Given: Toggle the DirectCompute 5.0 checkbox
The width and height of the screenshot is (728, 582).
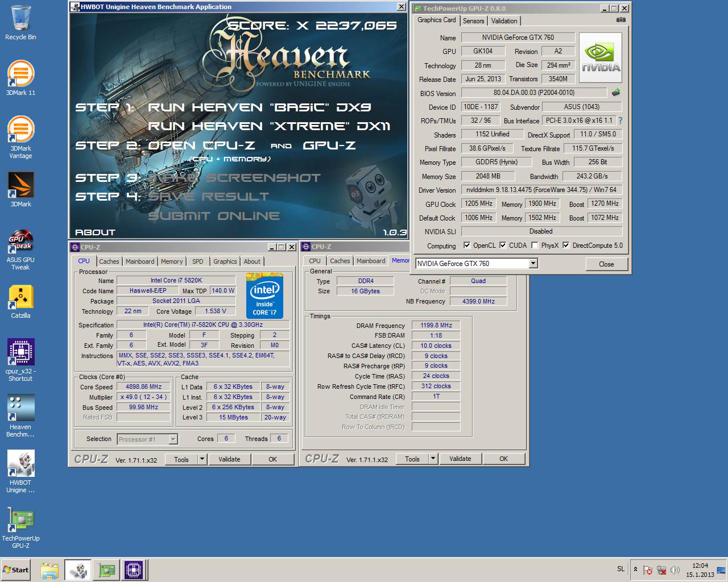Looking at the screenshot, I should coord(566,246).
